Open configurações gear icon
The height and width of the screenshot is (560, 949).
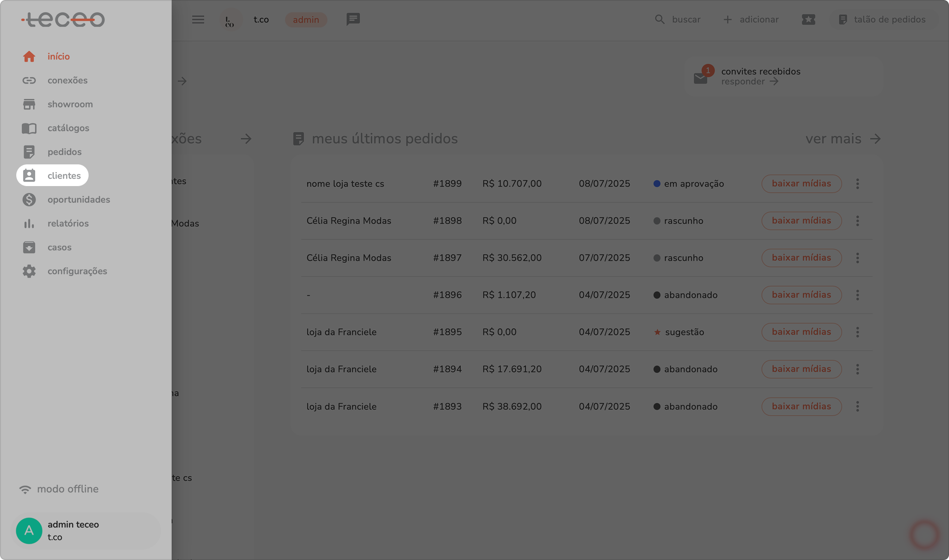point(29,271)
